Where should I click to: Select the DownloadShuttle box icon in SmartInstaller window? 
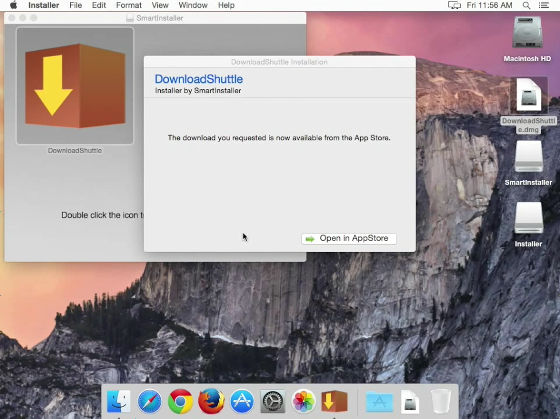[x=75, y=86]
